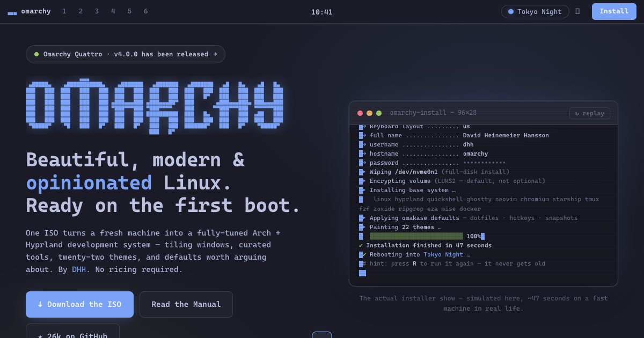Click the full name David Heinemeier Hansson line
The width and height of the screenshot is (644, 338).
click(x=454, y=135)
